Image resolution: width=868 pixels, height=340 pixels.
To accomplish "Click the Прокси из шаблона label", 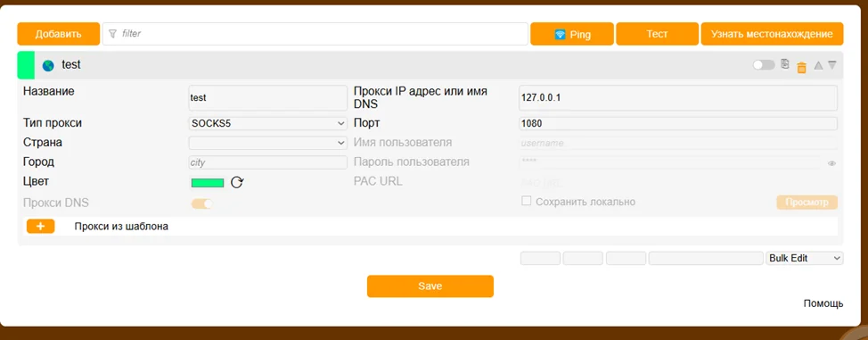I will pyautogui.click(x=121, y=227).
